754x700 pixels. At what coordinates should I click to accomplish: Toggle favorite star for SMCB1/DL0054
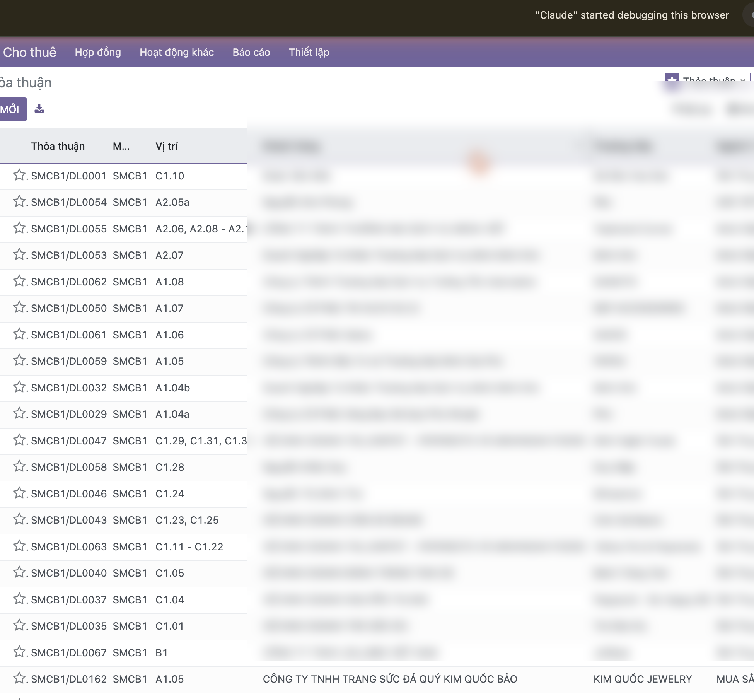click(x=19, y=201)
